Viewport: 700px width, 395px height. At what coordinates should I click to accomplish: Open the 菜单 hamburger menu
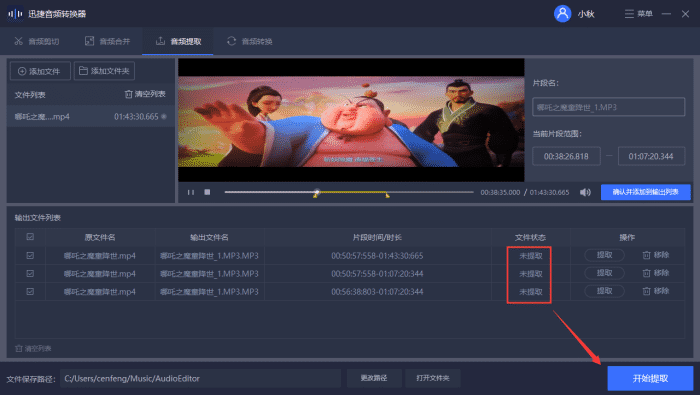(x=638, y=14)
